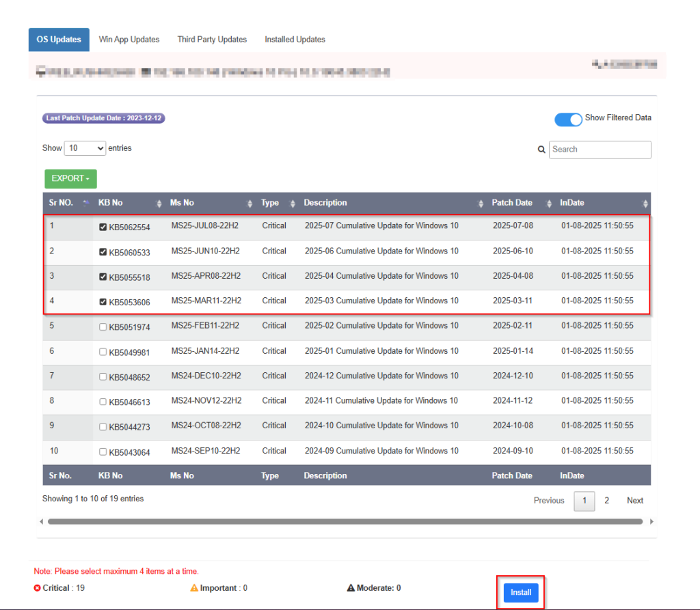
Task: Sort by Sr NO. column arrow
Action: pos(85,203)
